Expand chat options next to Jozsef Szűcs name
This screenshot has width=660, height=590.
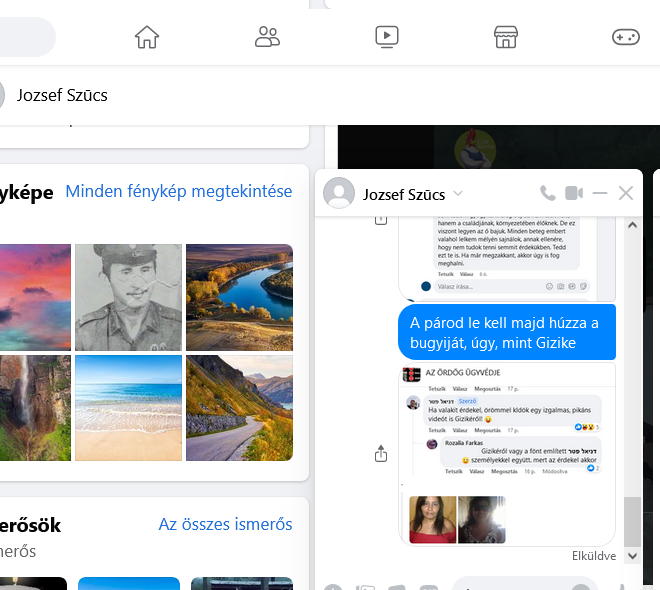point(458,194)
